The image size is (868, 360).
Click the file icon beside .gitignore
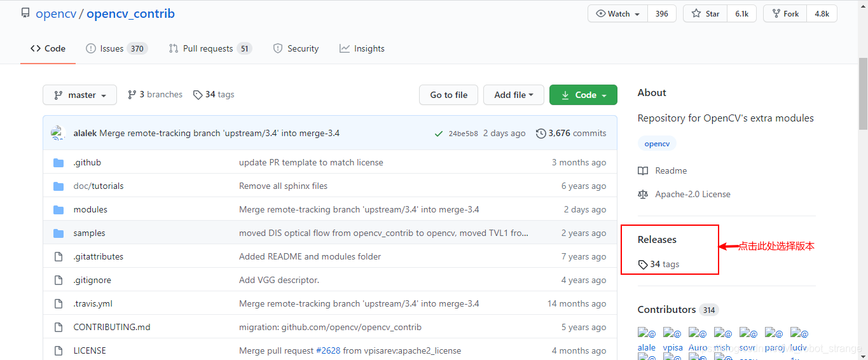pos(59,280)
